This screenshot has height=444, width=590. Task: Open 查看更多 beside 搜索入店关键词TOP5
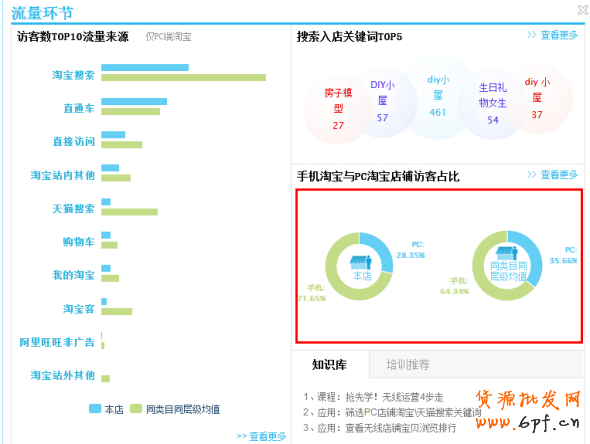click(x=552, y=35)
